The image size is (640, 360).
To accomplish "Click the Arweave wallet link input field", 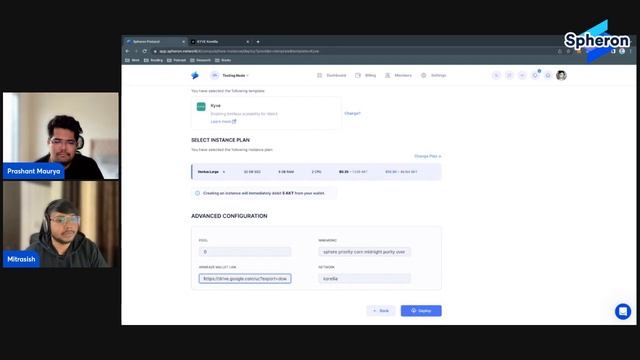I will point(245,279).
